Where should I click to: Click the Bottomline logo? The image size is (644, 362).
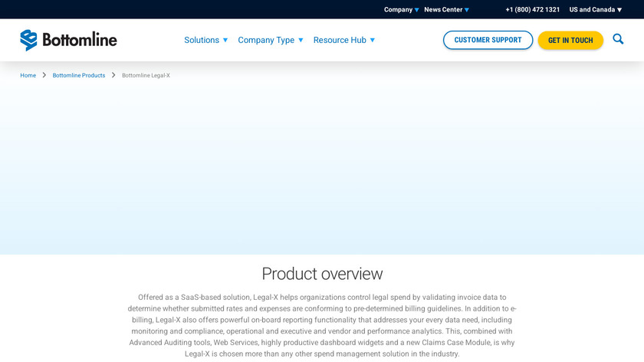(x=68, y=40)
